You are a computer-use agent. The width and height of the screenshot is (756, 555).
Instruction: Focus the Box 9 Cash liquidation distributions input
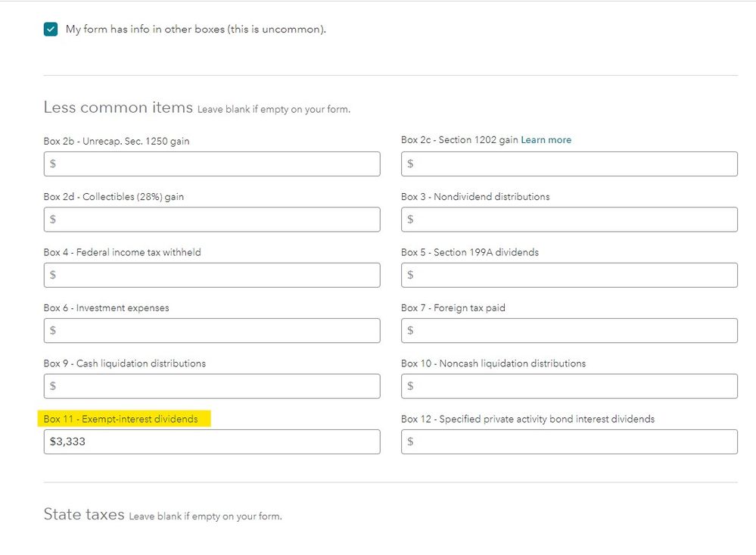click(x=212, y=386)
